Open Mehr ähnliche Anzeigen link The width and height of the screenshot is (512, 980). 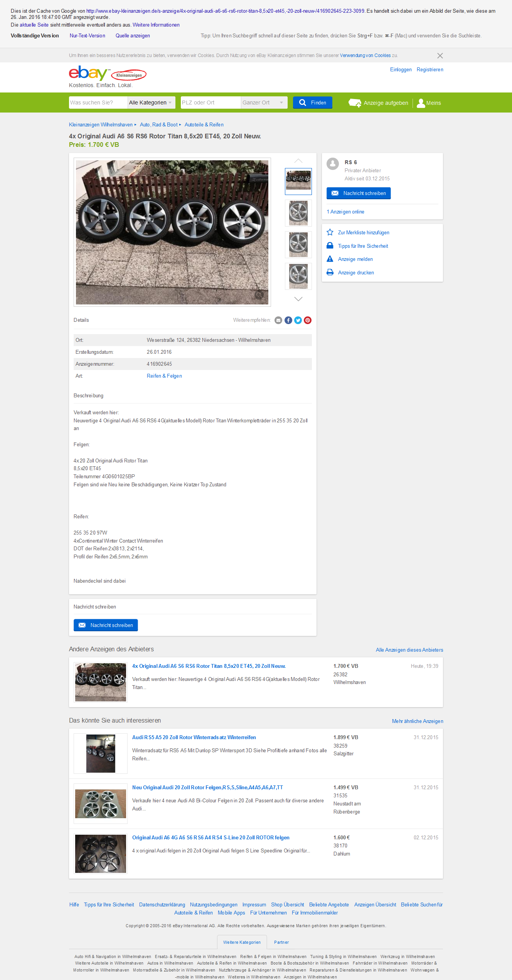418,721
